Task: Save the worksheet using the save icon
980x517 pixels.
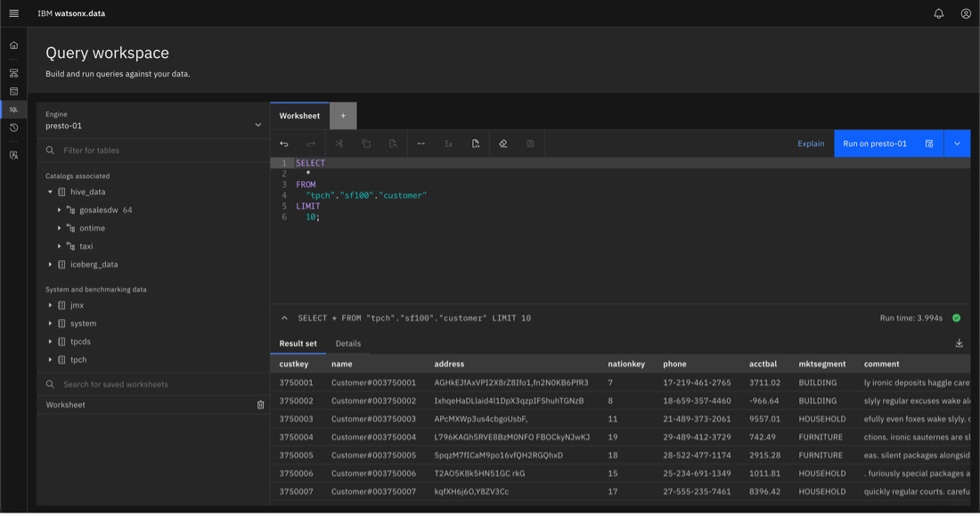Action: pos(529,143)
